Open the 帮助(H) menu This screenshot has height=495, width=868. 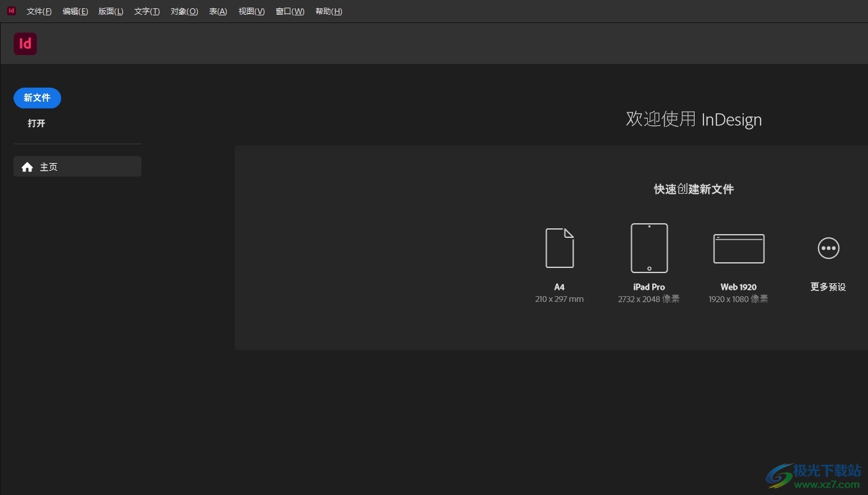point(329,12)
